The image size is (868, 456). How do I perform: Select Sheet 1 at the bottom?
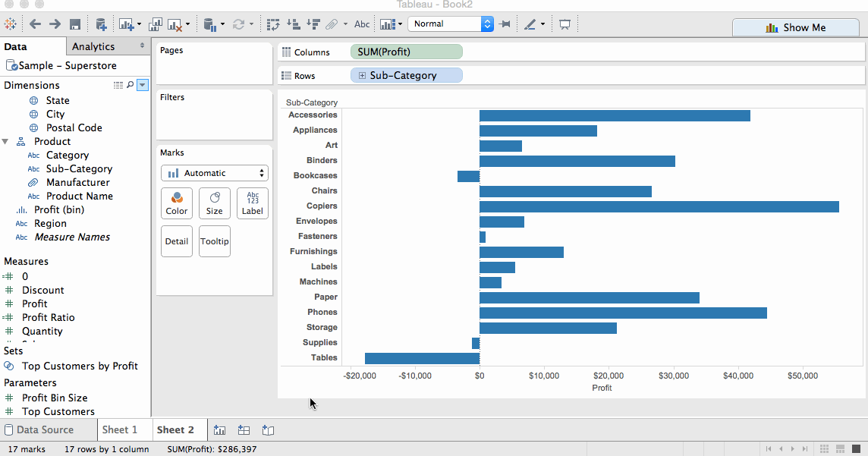pos(123,429)
